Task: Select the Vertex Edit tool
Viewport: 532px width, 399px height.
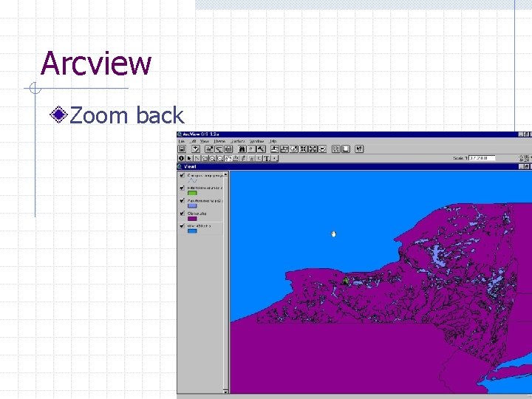Action: coord(197,158)
